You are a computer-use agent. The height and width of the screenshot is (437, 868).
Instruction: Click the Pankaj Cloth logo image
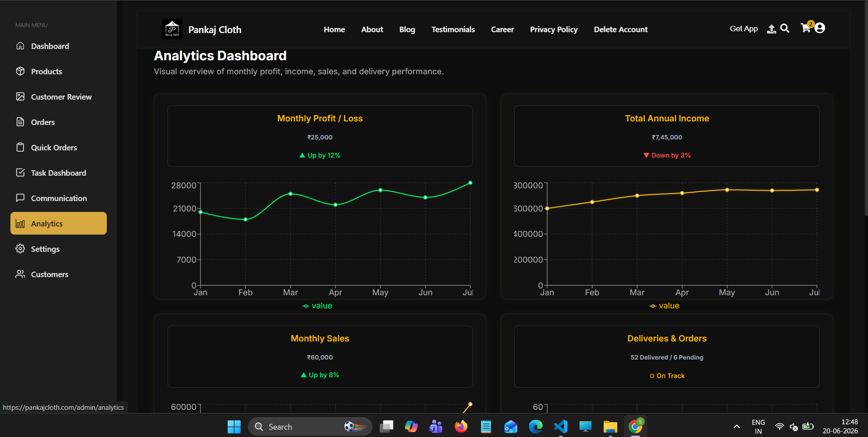(172, 29)
